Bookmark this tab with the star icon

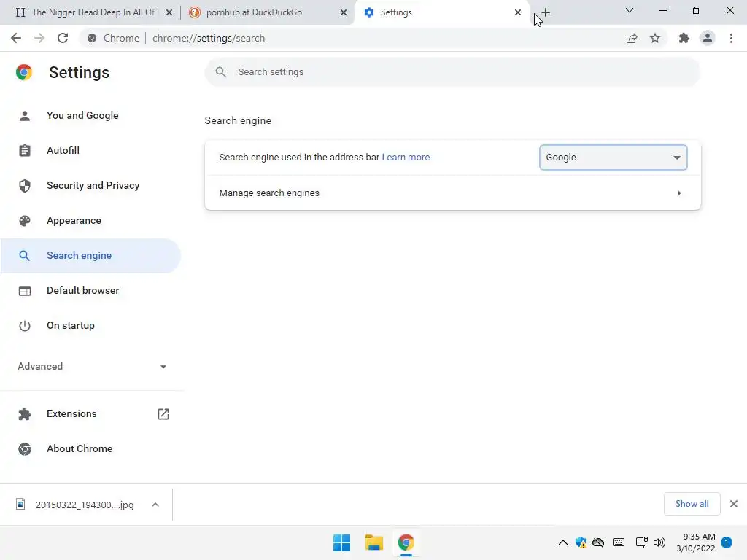click(655, 38)
